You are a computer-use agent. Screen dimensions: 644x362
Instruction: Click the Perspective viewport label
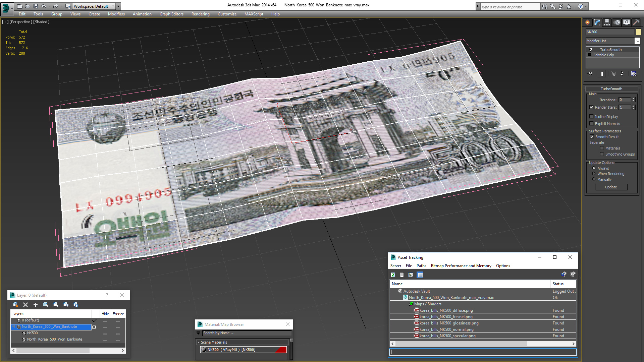(x=21, y=22)
